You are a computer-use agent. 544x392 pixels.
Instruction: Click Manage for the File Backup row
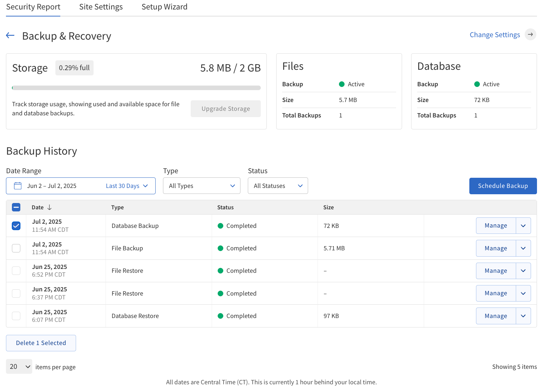(x=496, y=248)
